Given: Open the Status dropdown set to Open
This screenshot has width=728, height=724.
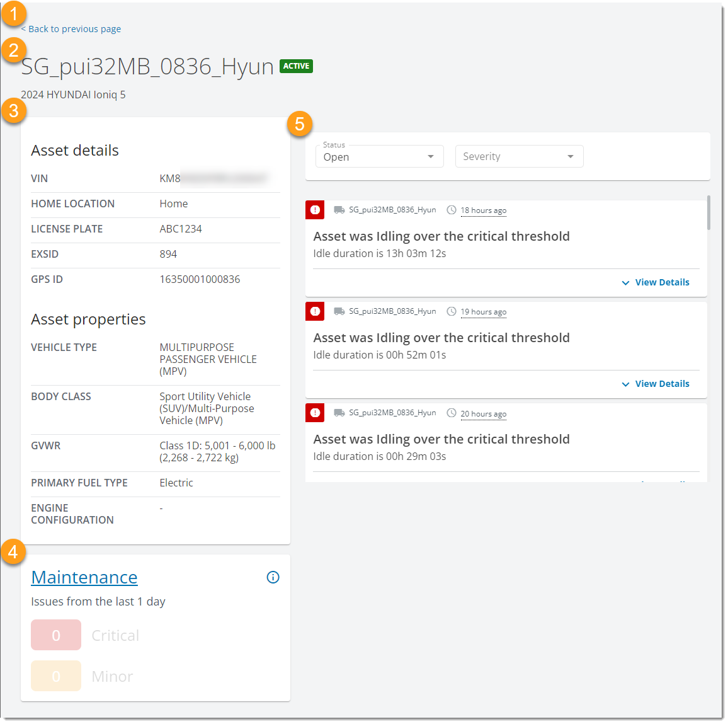Looking at the screenshot, I should [379, 156].
